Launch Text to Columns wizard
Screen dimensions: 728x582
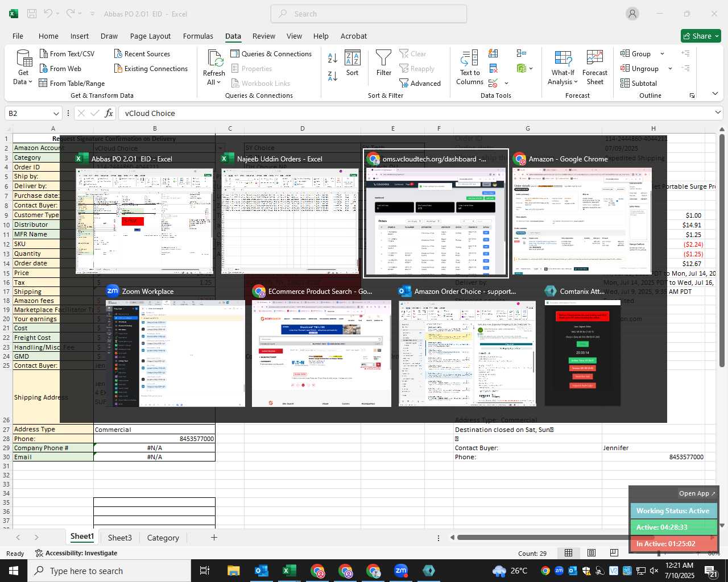click(470, 68)
